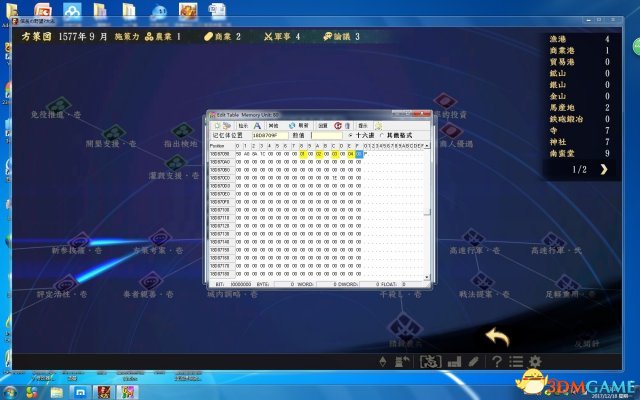
Task: Click the 馬産地 row in facilities list
Action: click(x=579, y=108)
